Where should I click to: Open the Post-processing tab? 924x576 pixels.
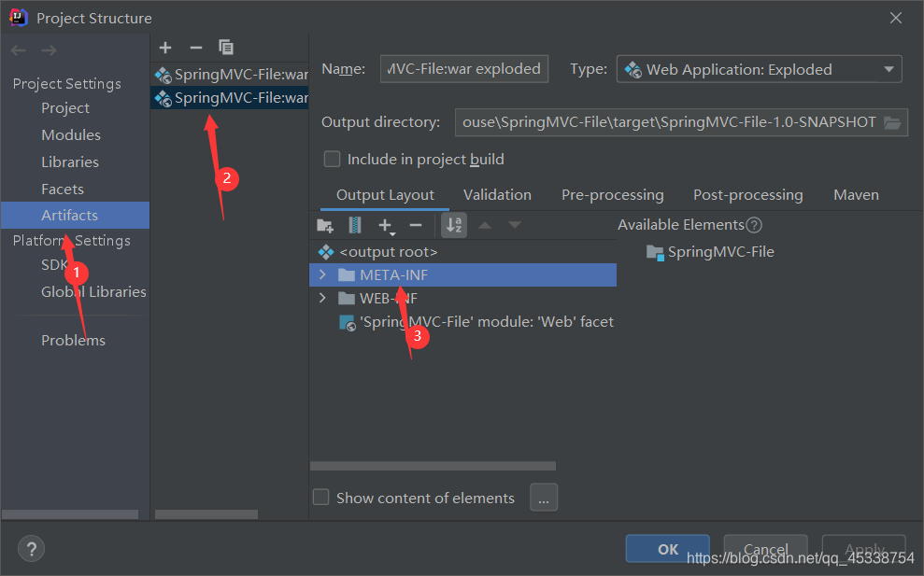click(x=747, y=195)
